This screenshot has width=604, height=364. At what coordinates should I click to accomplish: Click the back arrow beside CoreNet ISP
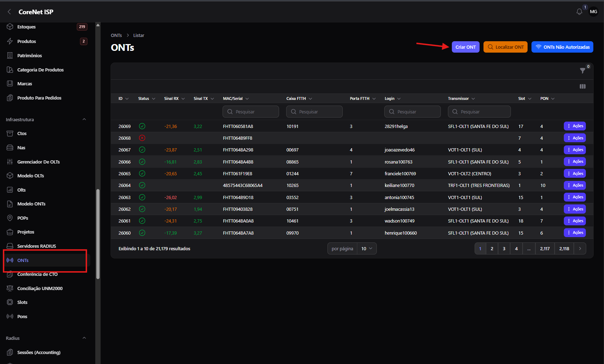(x=9, y=12)
